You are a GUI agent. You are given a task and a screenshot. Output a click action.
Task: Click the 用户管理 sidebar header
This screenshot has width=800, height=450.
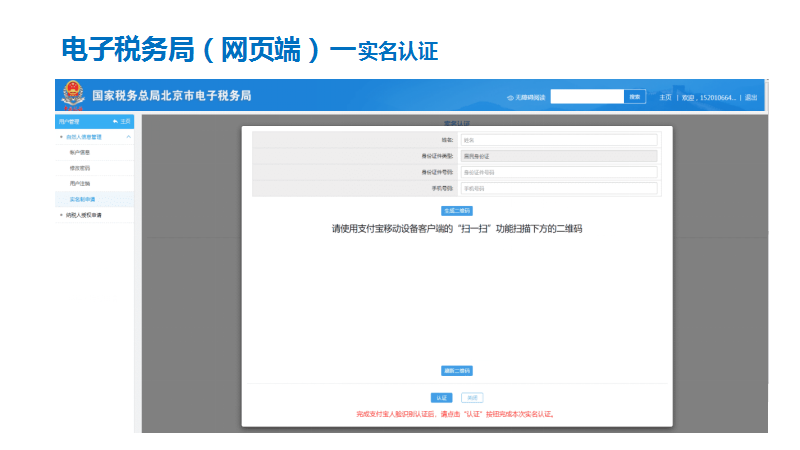coord(69,121)
